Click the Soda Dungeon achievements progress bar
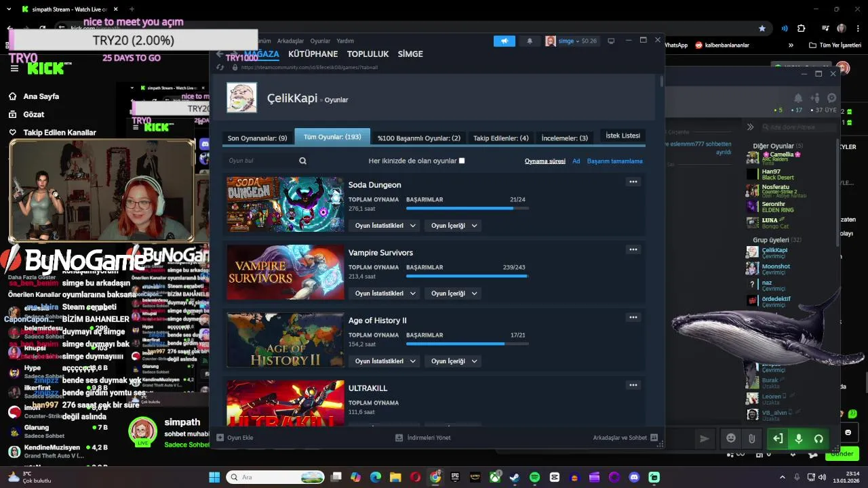Screen dimensions: 868x488 [466, 208]
